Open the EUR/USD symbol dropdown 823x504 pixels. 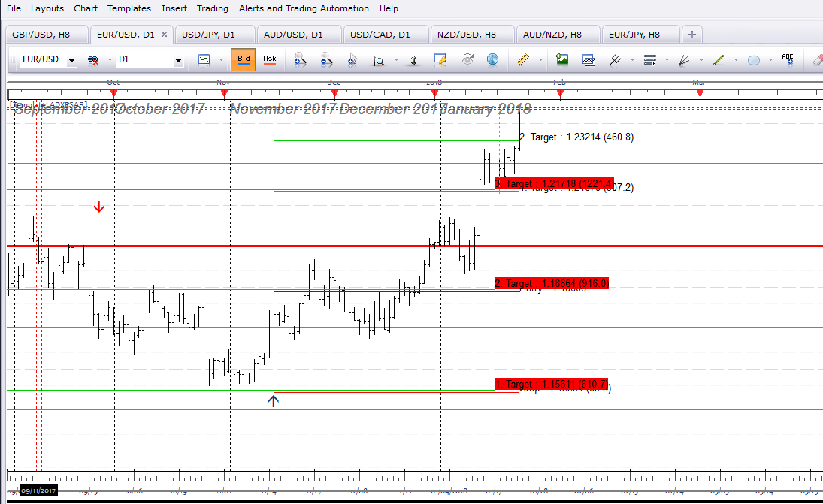click(72, 61)
